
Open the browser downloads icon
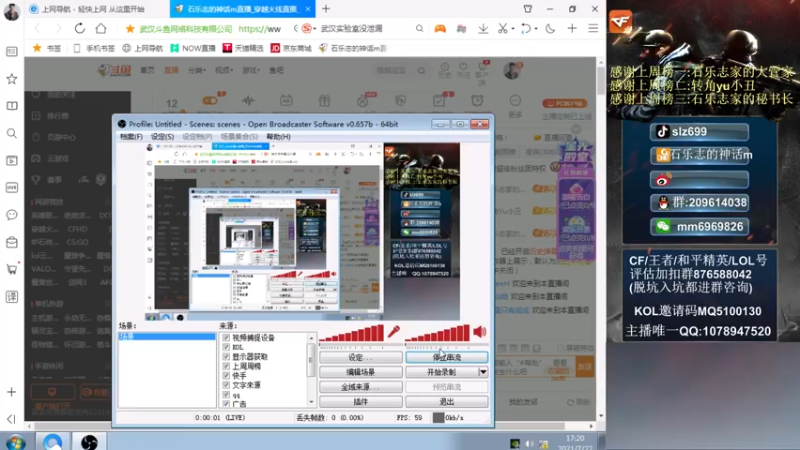(483, 29)
